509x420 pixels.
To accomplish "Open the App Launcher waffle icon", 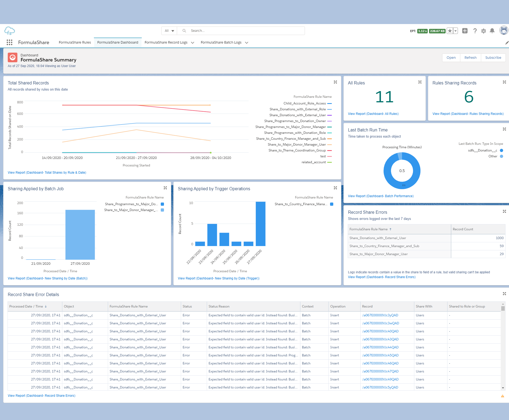I will coord(9,42).
